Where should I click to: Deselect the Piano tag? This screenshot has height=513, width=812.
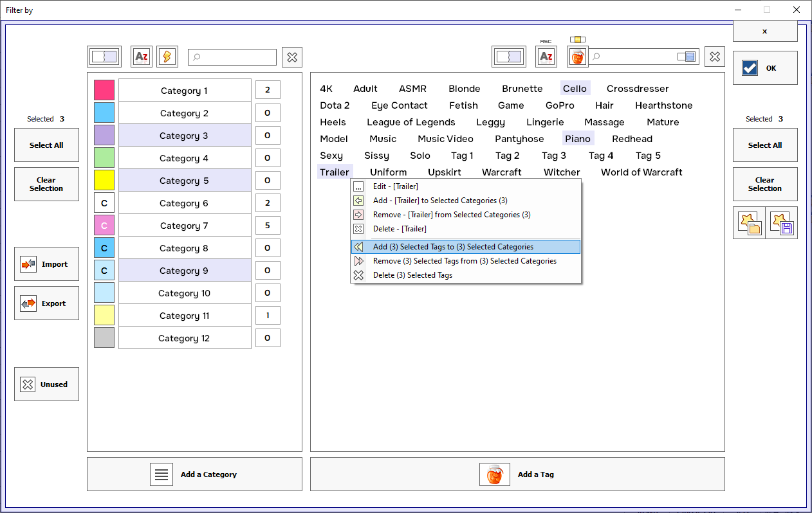[578, 139]
